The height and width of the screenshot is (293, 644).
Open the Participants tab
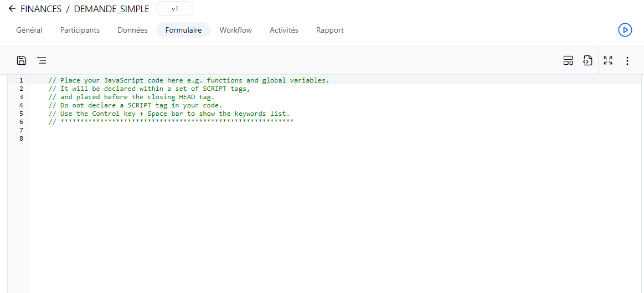pyautogui.click(x=80, y=30)
